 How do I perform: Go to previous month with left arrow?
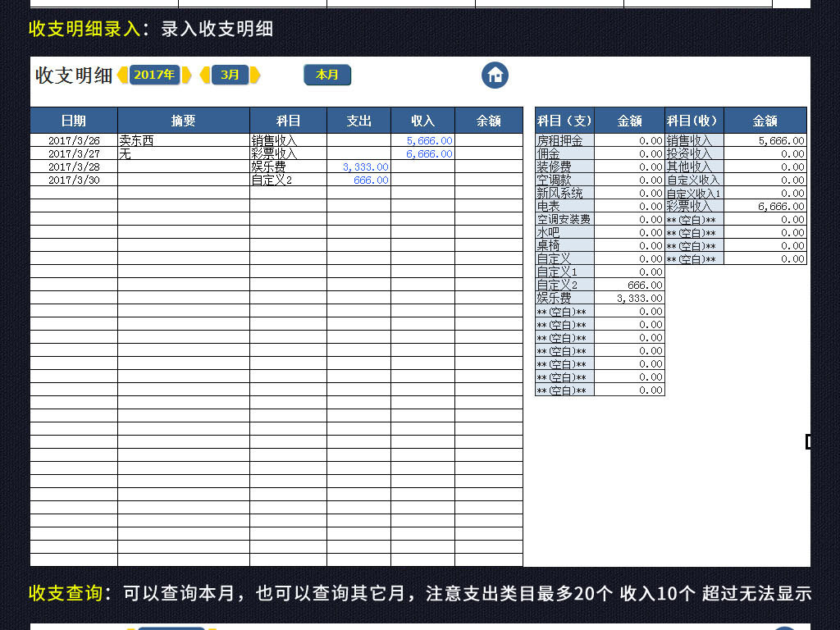205,75
